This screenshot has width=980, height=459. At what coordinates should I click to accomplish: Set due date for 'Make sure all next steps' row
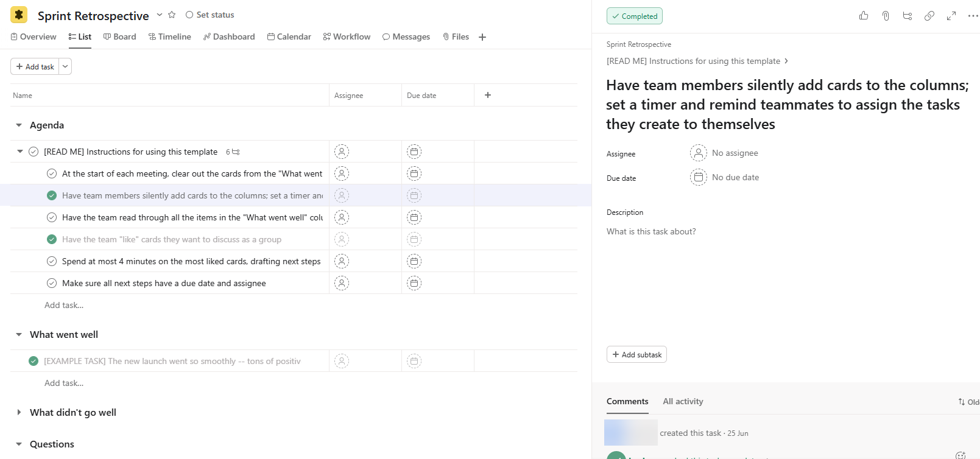pyautogui.click(x=414, y=283)
